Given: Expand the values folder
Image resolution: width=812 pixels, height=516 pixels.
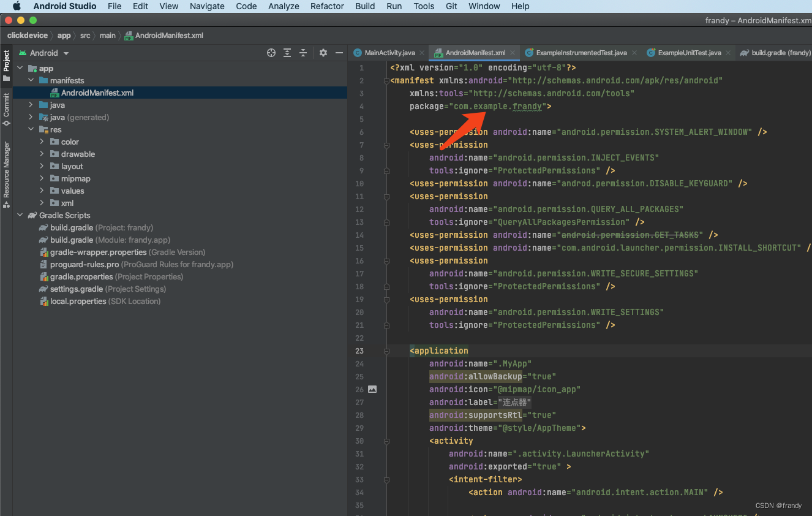Looking at the screenshot, I should 42,191.
